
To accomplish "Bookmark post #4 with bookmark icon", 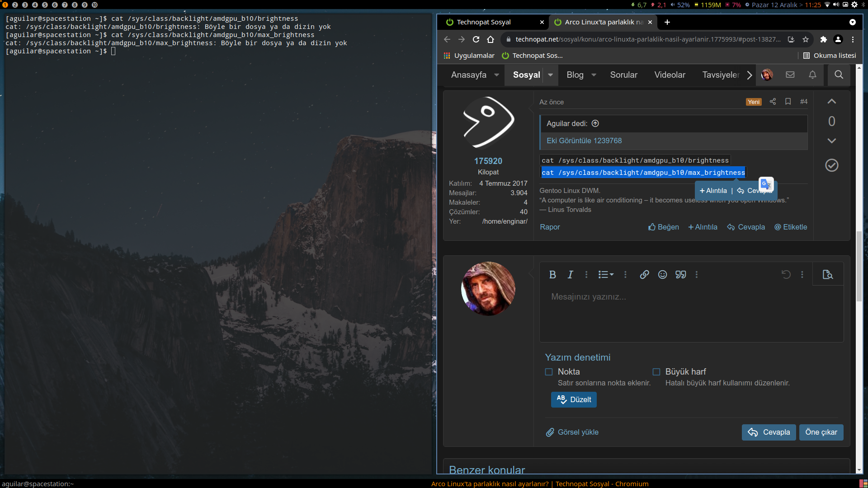I will [x=788, y=102].
